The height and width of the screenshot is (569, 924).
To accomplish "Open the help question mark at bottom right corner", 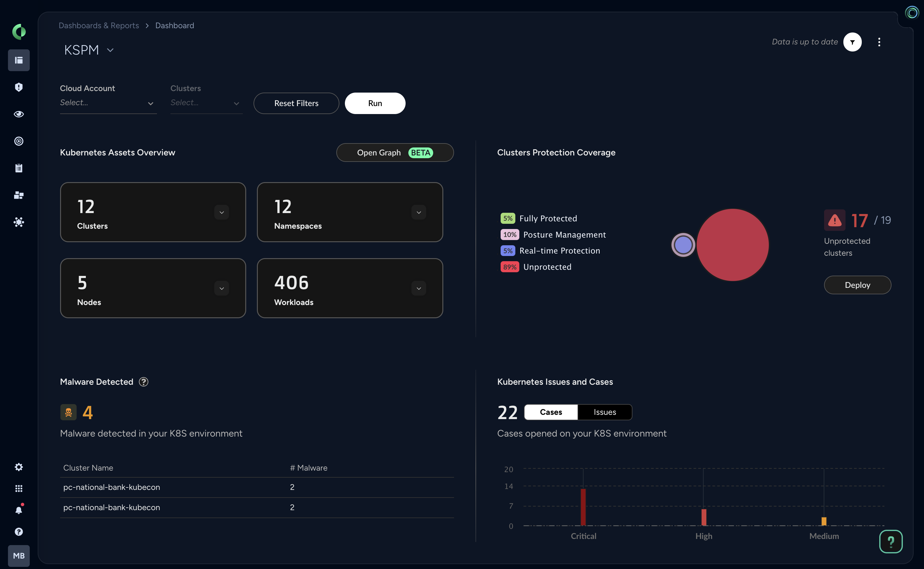I will click(x=891, y=541).
